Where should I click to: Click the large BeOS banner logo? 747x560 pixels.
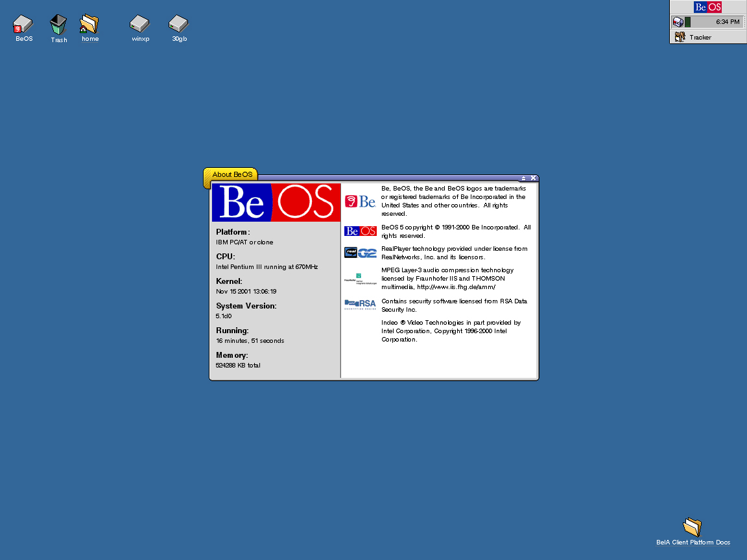(276, 202)
